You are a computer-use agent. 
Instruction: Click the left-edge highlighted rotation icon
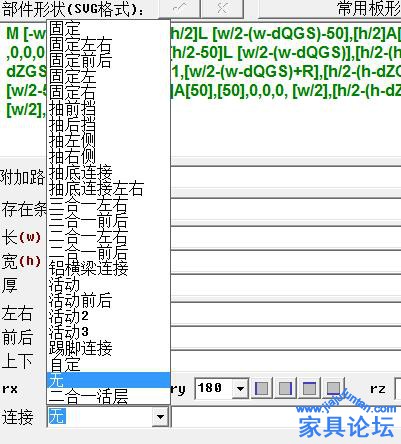click(261, 388)
